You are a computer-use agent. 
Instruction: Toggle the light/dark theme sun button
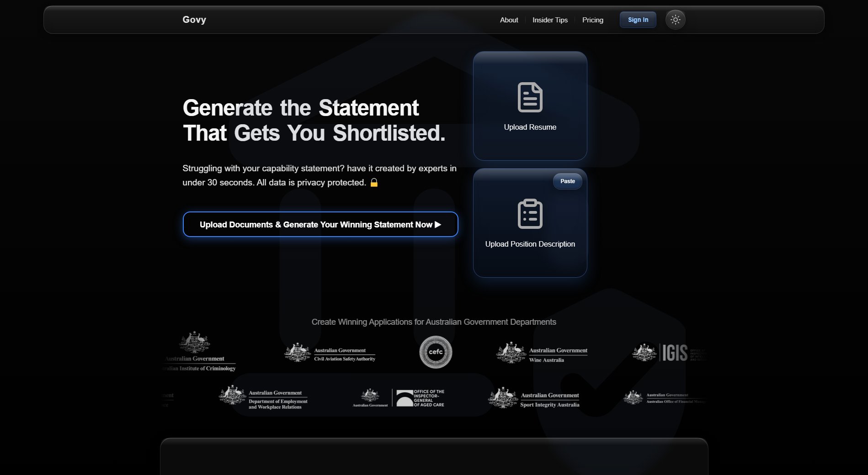point(675,20)
